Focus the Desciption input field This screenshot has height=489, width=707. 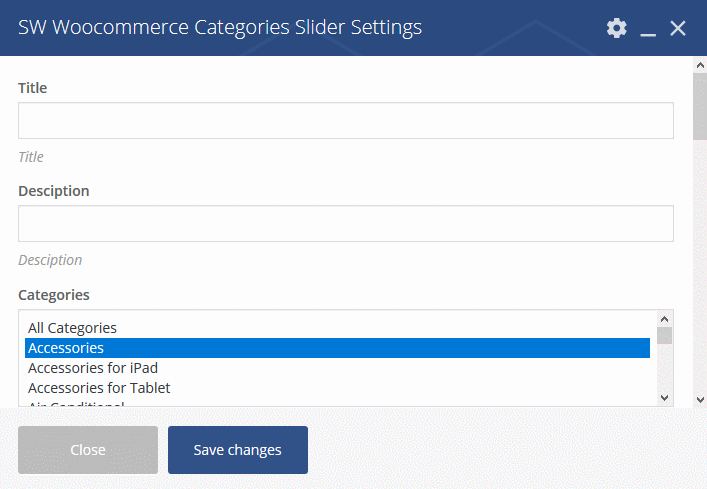click(x=346, y=224)
